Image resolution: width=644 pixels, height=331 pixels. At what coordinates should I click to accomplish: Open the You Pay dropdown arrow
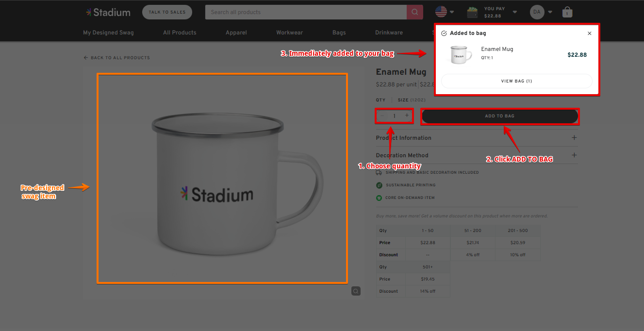[515, 12]
